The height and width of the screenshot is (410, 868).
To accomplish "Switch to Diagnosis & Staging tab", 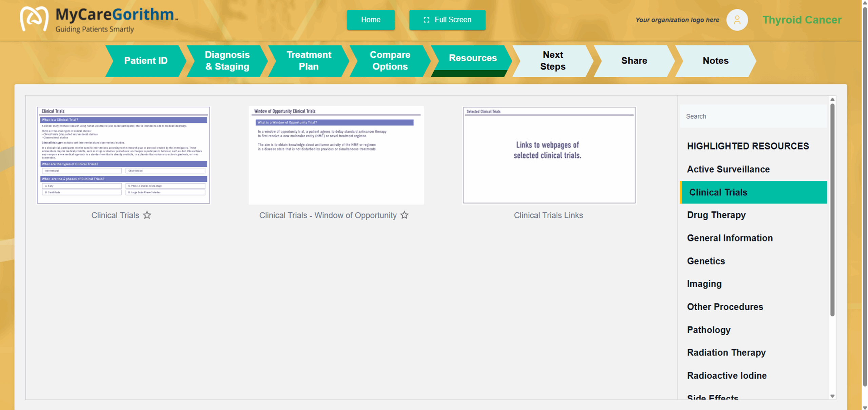I will tap(227, 61).
